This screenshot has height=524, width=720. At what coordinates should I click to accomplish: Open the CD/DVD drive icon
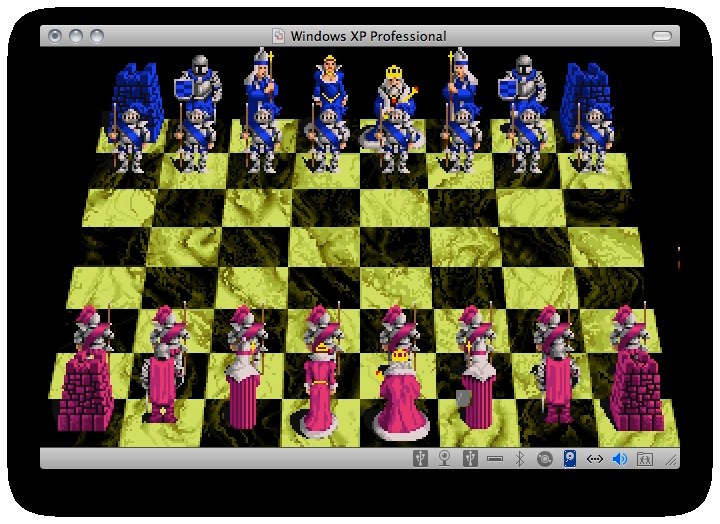[545, 459]
